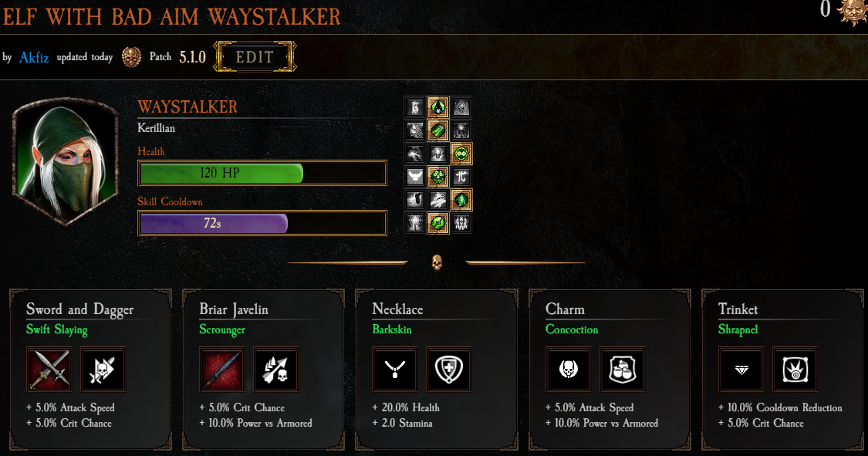
Task: Toggle the highlighted green swirl talent
Action: coord(461,154)
